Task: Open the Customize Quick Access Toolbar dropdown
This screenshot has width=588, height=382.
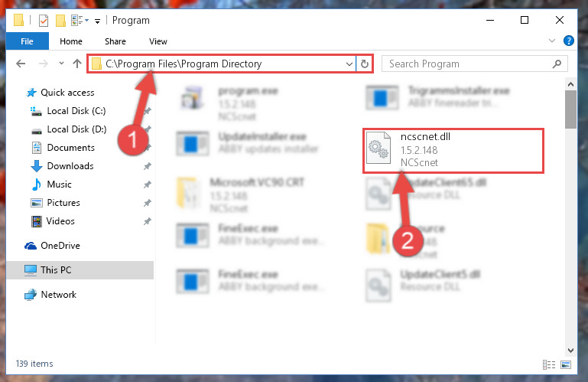Action: 98,21
